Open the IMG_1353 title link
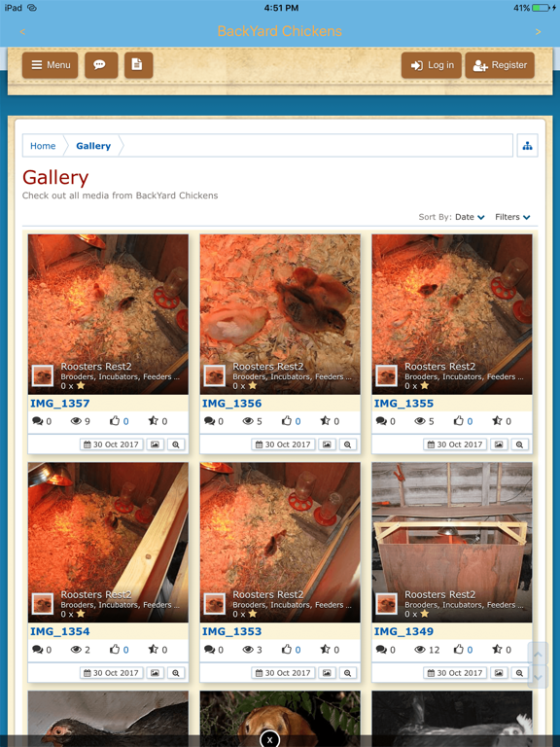 pos(232,631)
